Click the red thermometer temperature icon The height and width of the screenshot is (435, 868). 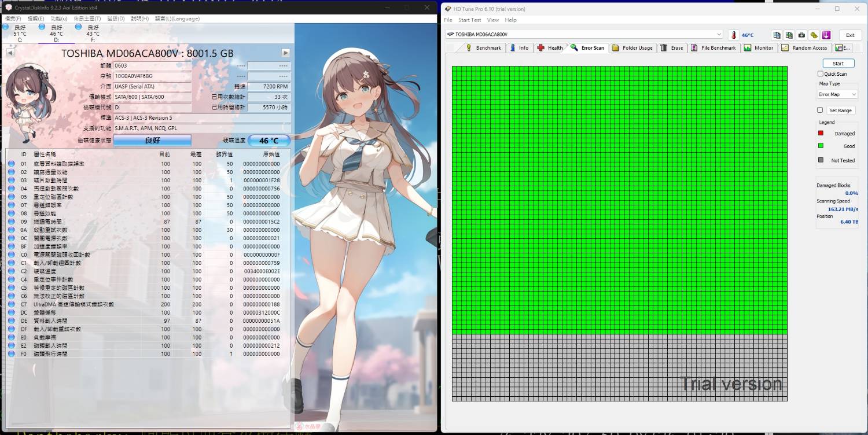(734, 35)
